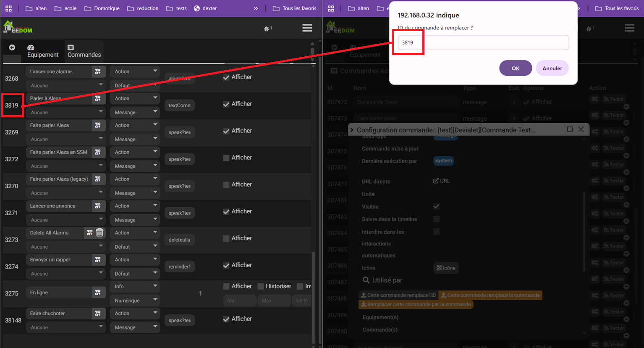Check Afficher for command 3270

point(226,185)
